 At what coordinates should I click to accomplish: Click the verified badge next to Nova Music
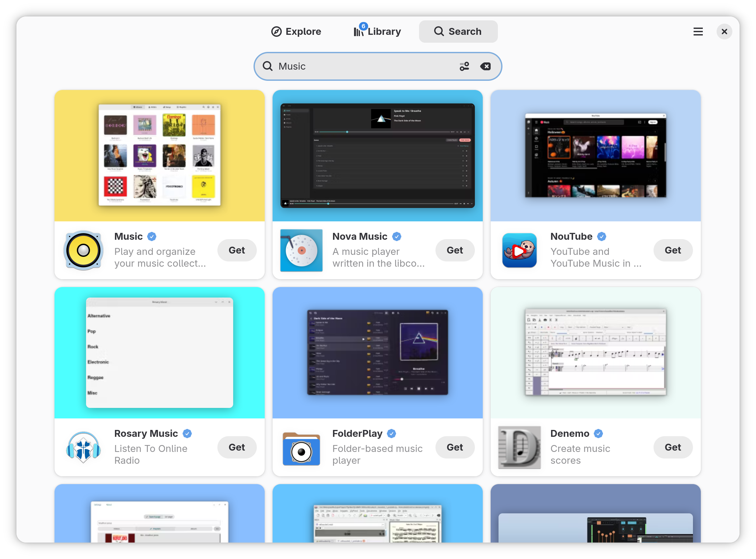[x=396, y=236]
